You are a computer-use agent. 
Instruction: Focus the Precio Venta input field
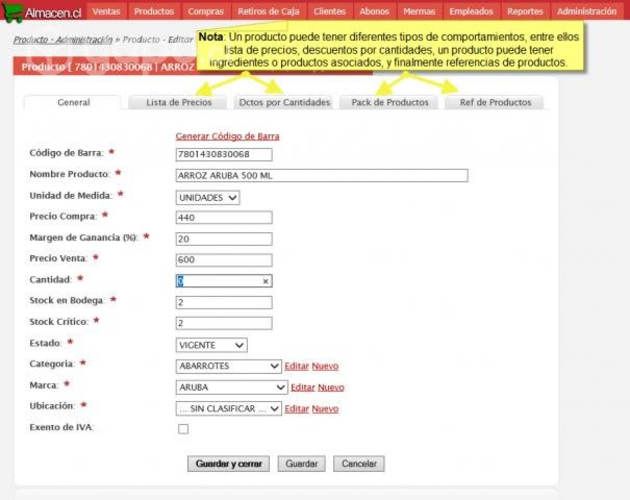(224, 260)
